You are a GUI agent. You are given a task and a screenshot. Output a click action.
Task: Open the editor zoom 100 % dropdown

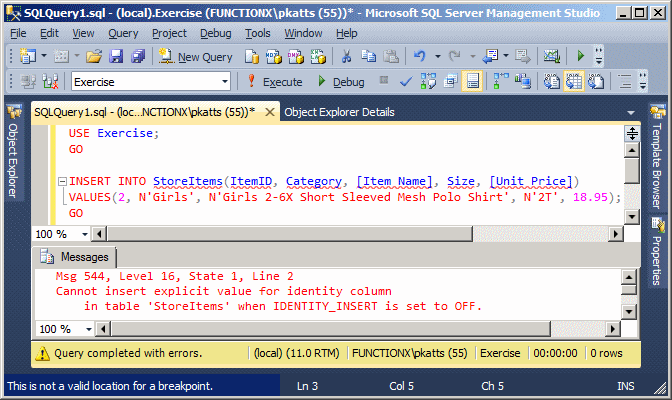(84, 234)
